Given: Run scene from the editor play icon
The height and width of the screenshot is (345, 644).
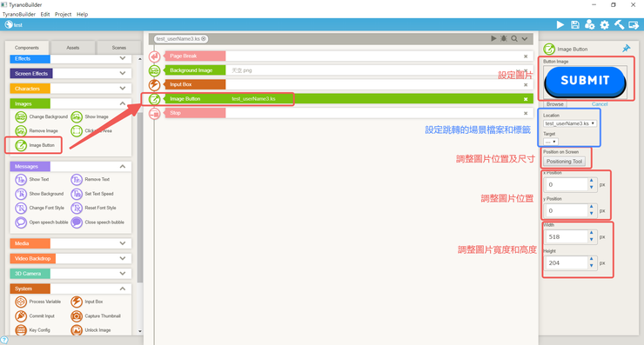Looking at the screenshot, I should [493, 38].
